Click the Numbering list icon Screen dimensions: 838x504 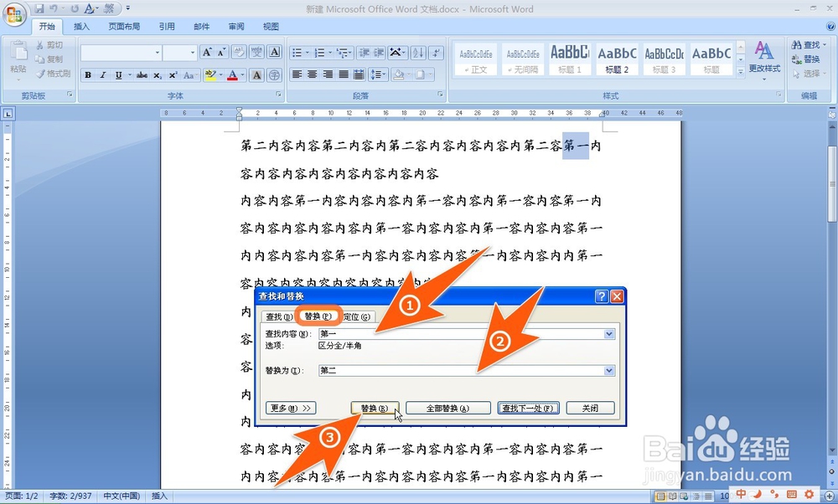point(319,52)
